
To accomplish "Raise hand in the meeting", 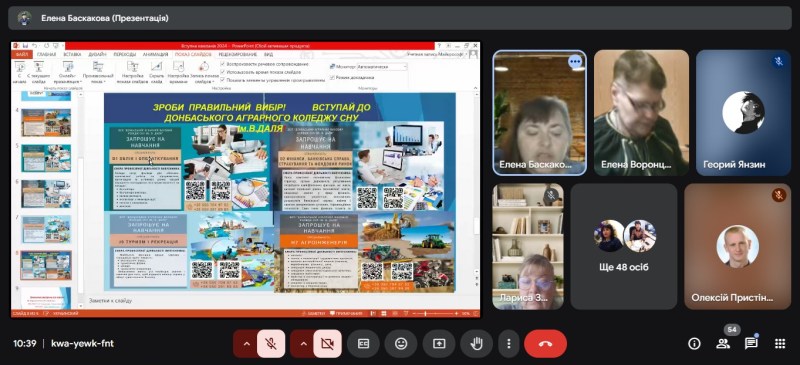I will point(476,344).
